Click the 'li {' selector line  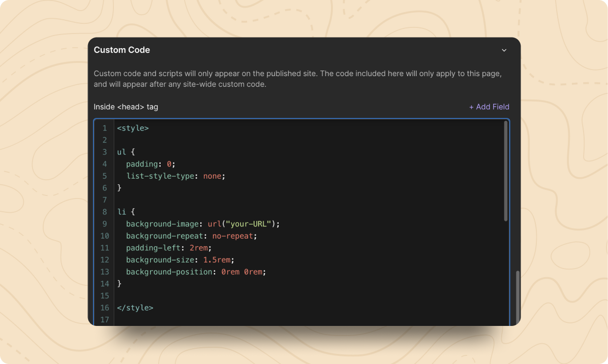click(x=126, y=212)
